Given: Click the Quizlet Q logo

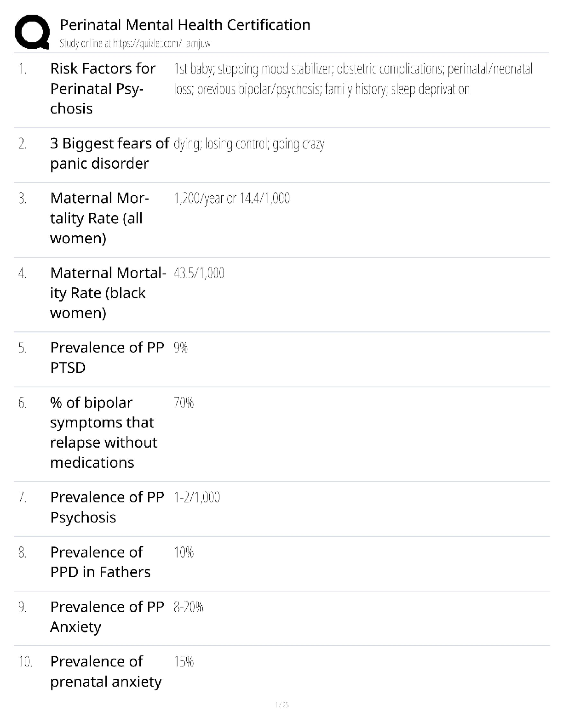Looking at the screenshot, I should (32, 32).
